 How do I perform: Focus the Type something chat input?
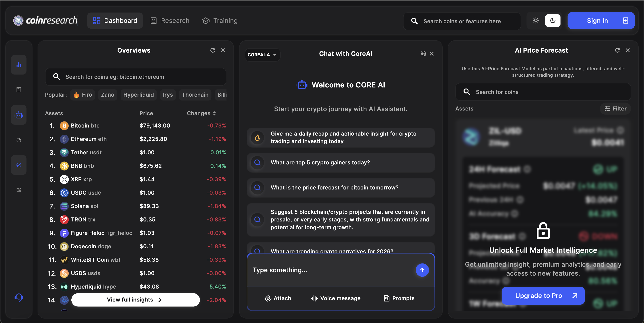coord(331,270)
